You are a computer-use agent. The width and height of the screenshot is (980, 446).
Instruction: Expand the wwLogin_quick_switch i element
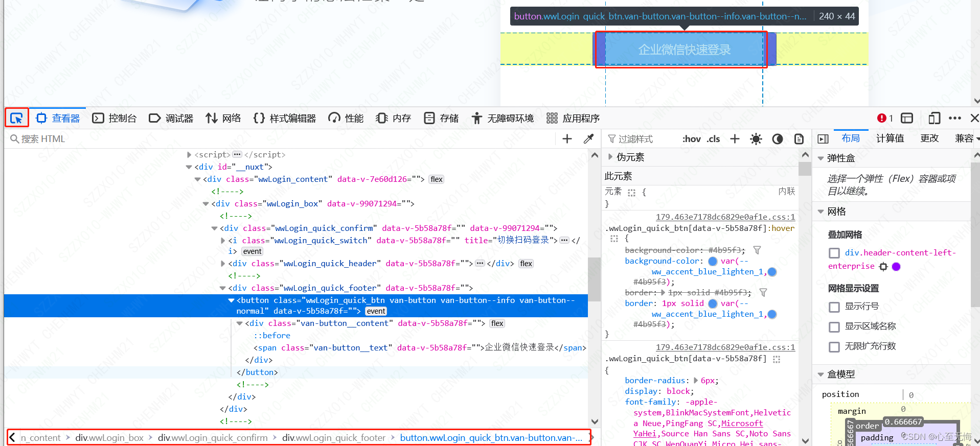click(223, 240)
